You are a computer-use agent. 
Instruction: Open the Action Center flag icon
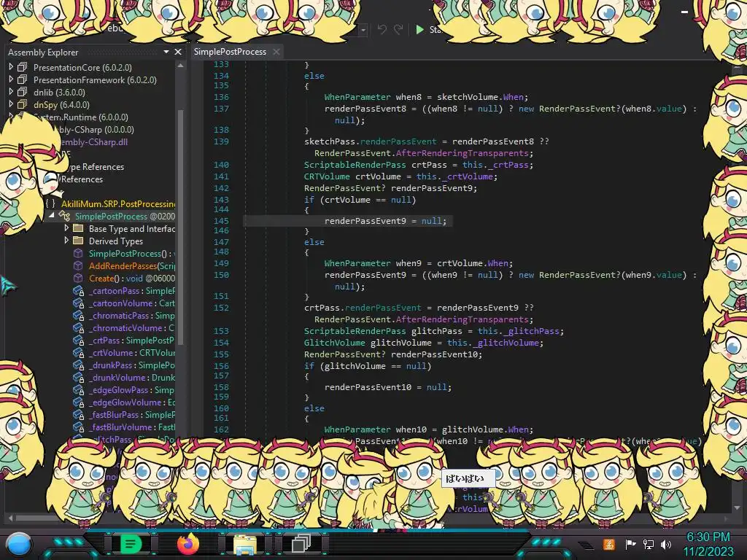[x=630, y=544]
